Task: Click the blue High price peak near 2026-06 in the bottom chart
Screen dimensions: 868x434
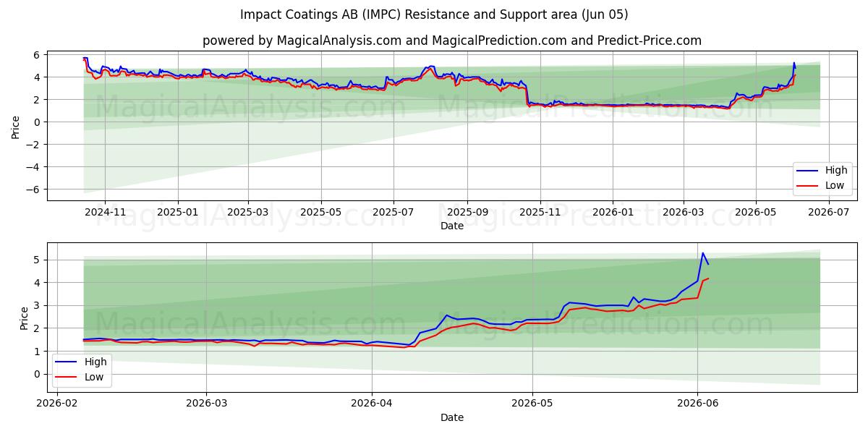Action: [702, 253]
